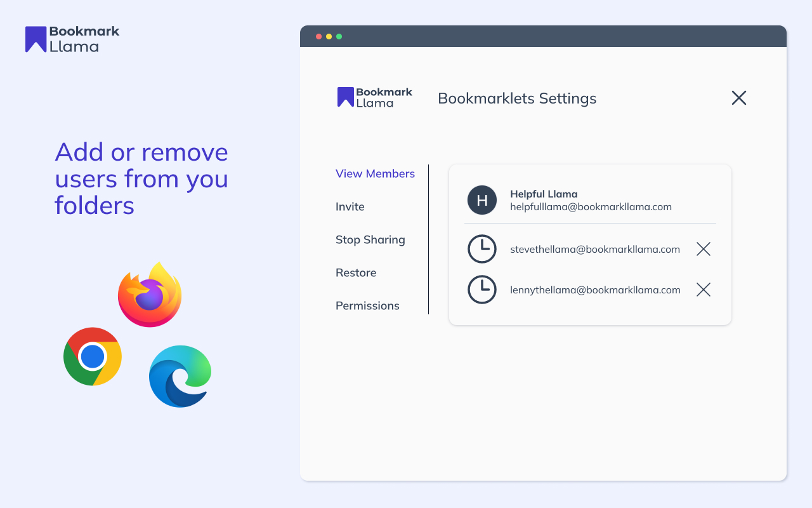Click the Firefox browser logo
This screenshot has width=812, height=508.
150,295
